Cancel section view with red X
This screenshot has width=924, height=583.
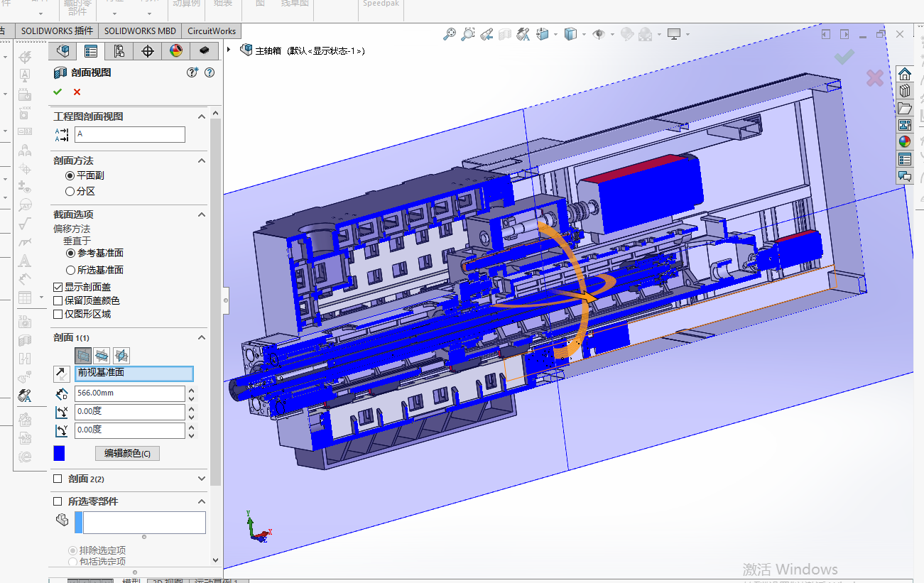(x=77, y=92)
